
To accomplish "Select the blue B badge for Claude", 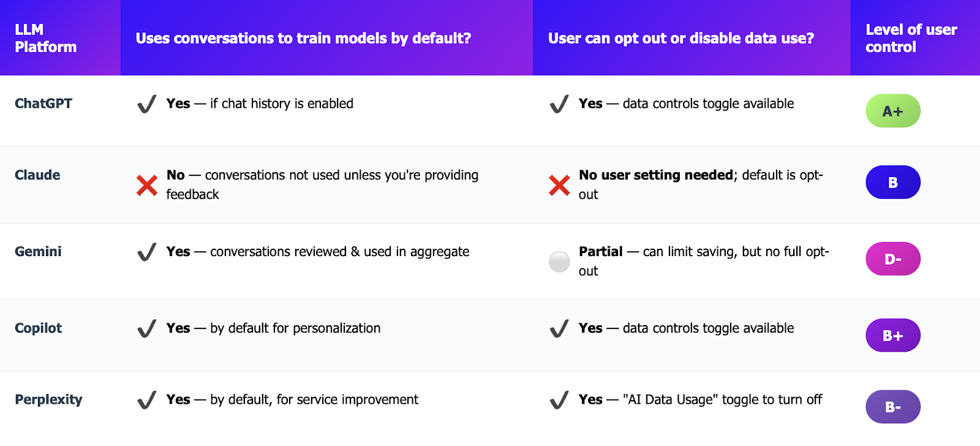I will [x=893, y=182].
